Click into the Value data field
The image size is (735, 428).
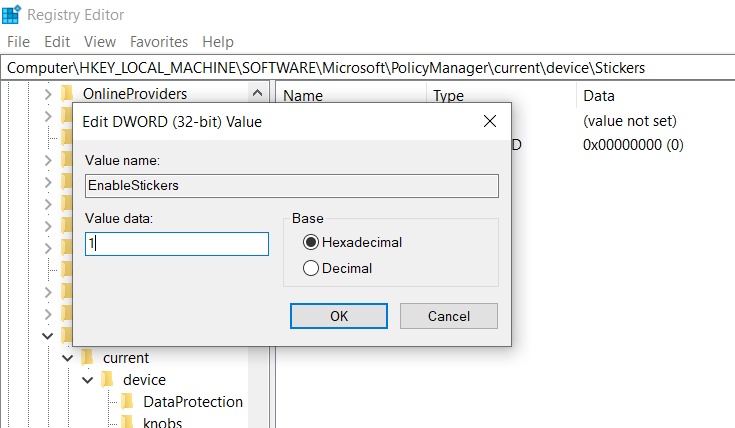tap(176, 244)
